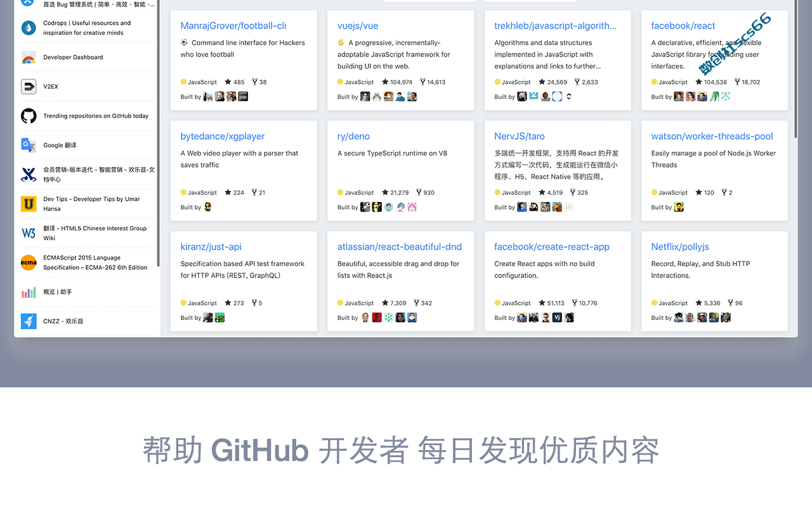
Task: Select 'CNZZ - 欢乐逛' sidebar entry
Action: [x=63, y=321]
